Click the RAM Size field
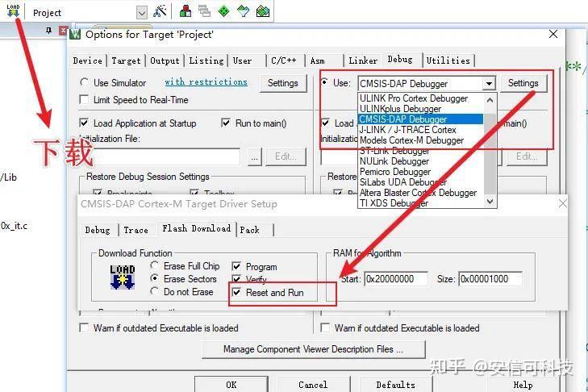This screenshot has width=588, height=392. (490, 279)
